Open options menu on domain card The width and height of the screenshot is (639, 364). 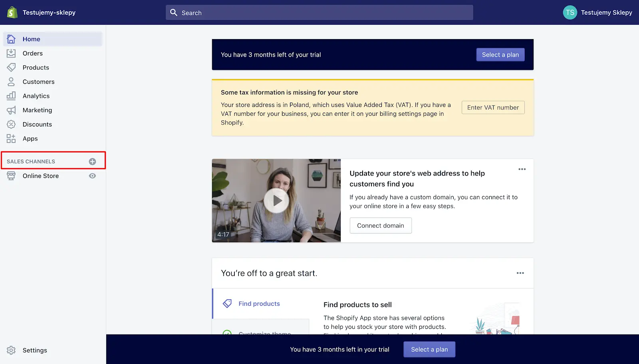(522, 169)
